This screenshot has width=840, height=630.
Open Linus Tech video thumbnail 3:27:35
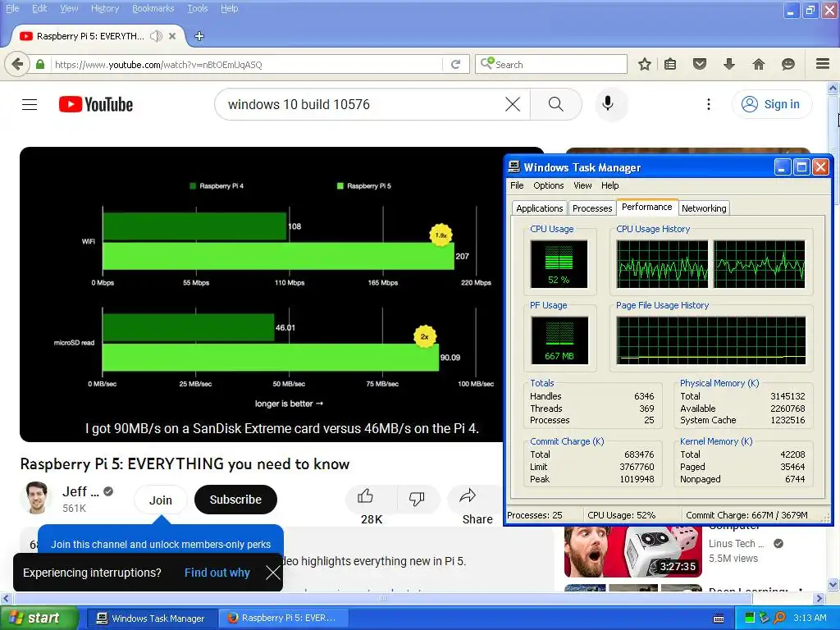pyautogui.click(x=633, y=551)
